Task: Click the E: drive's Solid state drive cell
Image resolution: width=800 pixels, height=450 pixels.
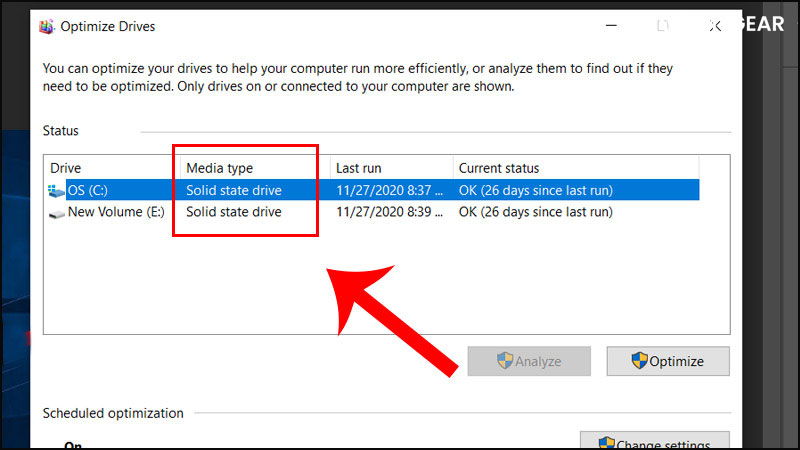Action: [x=234, y=212]
